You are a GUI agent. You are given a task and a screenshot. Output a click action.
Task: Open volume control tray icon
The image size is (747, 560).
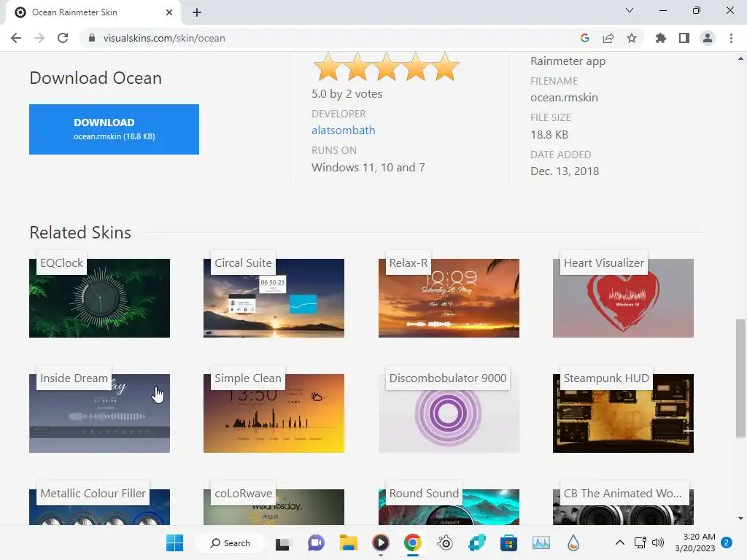[658, 542]
